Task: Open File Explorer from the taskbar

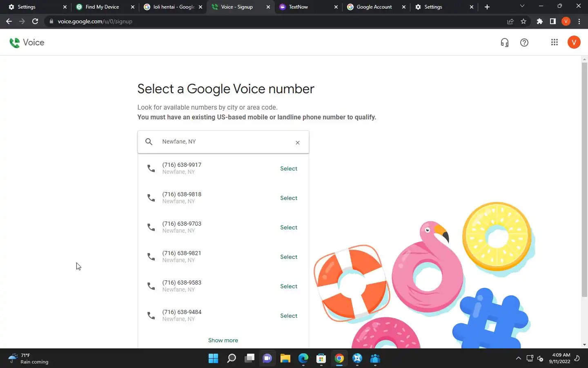Action: click(x=285, y=359)
